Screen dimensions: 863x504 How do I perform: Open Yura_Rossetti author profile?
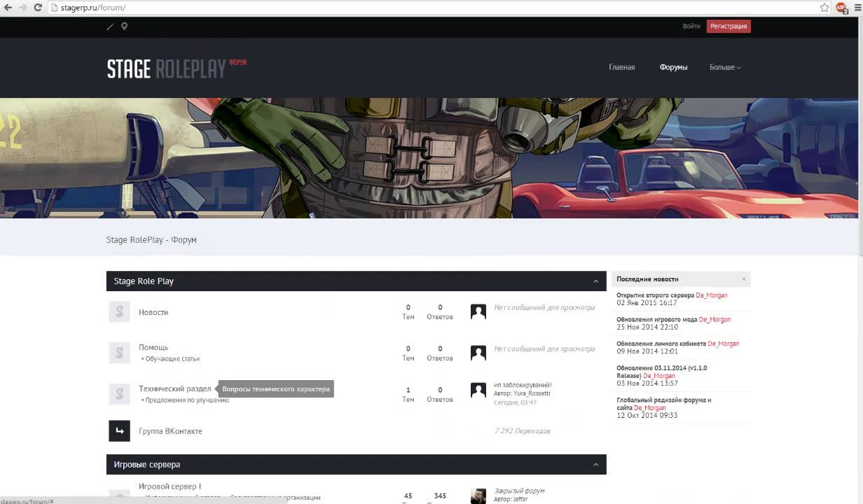coord(532,393)
